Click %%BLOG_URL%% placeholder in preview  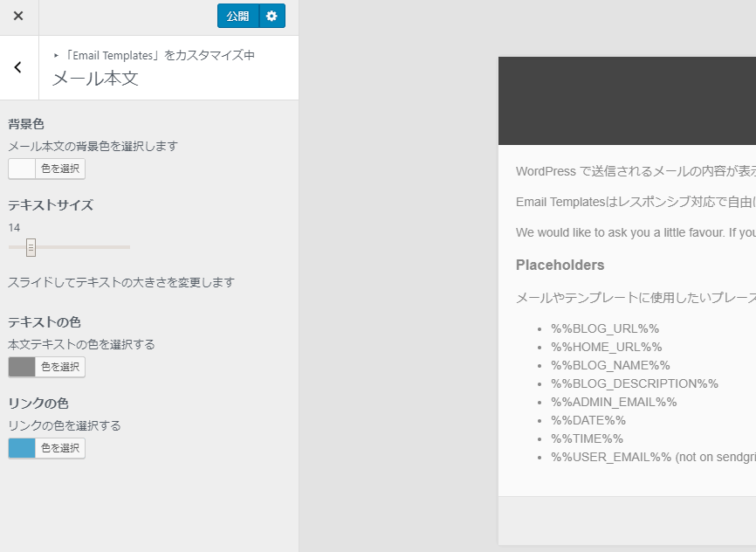click(605, 328)
